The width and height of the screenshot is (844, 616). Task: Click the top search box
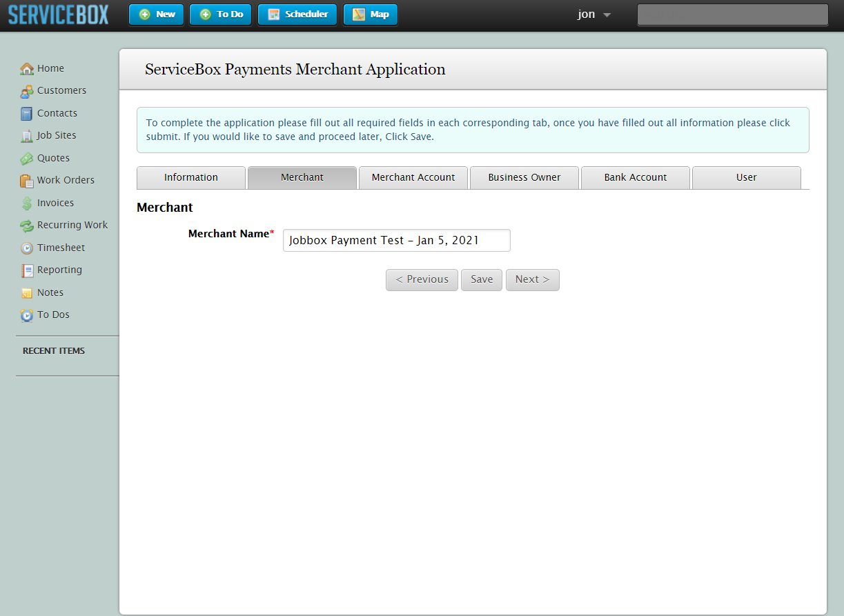click(732, 15)
